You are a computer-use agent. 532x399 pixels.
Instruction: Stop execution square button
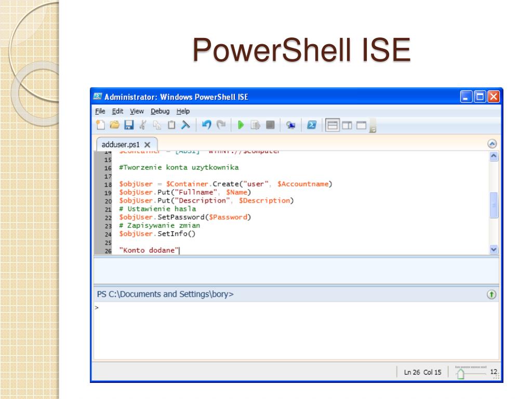[x=270, y=125]
